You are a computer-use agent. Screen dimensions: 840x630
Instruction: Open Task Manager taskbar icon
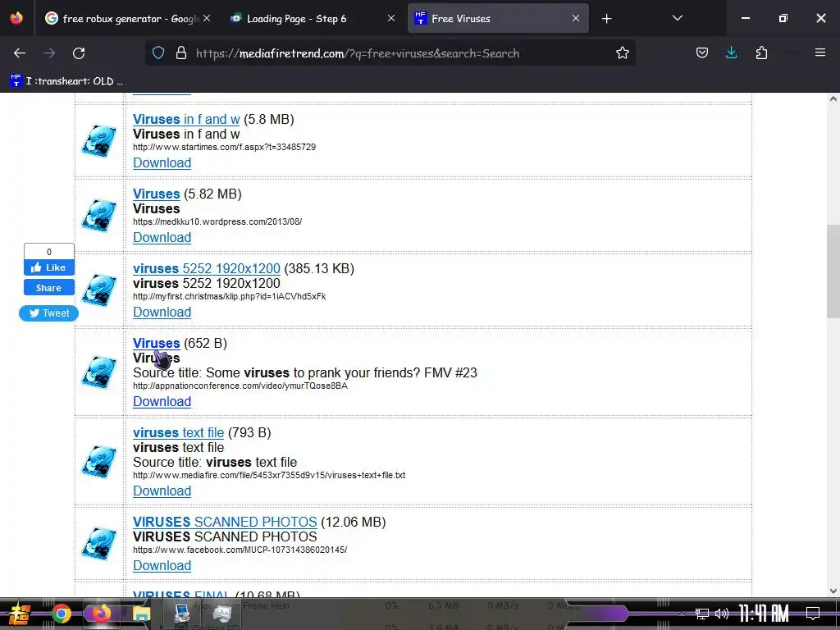(x=221, y=614)
